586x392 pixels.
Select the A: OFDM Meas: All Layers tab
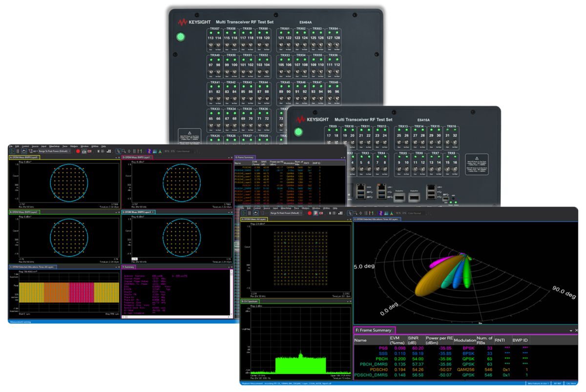pyautogui.click(x=254, y=219)
